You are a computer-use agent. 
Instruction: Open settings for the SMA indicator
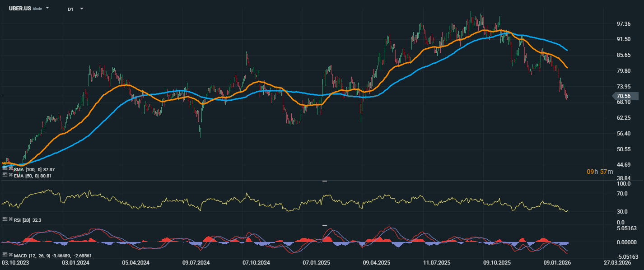click(x=5, y=169)
